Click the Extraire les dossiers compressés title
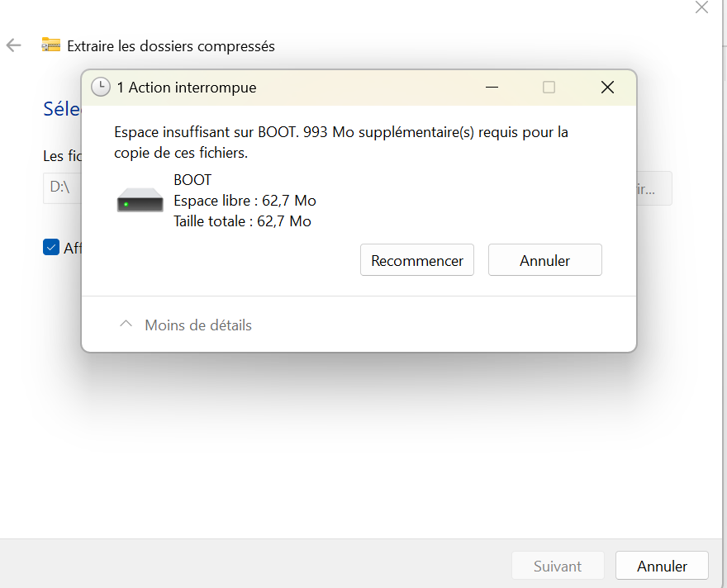The width and height of the screenshot is (727, 588). coord(171,46)
